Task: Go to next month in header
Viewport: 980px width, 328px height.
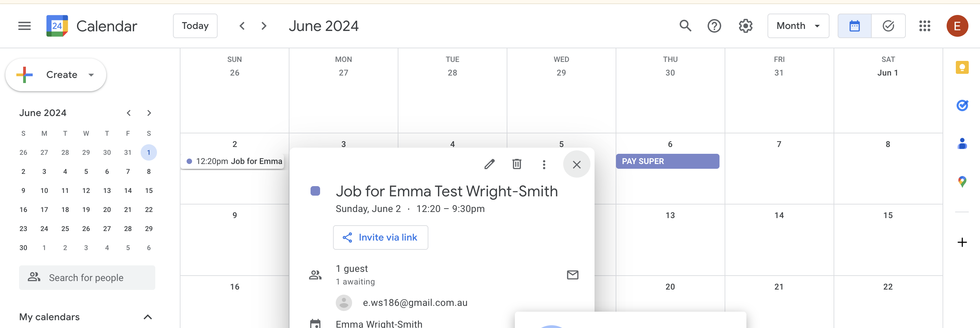Action: 264,26
